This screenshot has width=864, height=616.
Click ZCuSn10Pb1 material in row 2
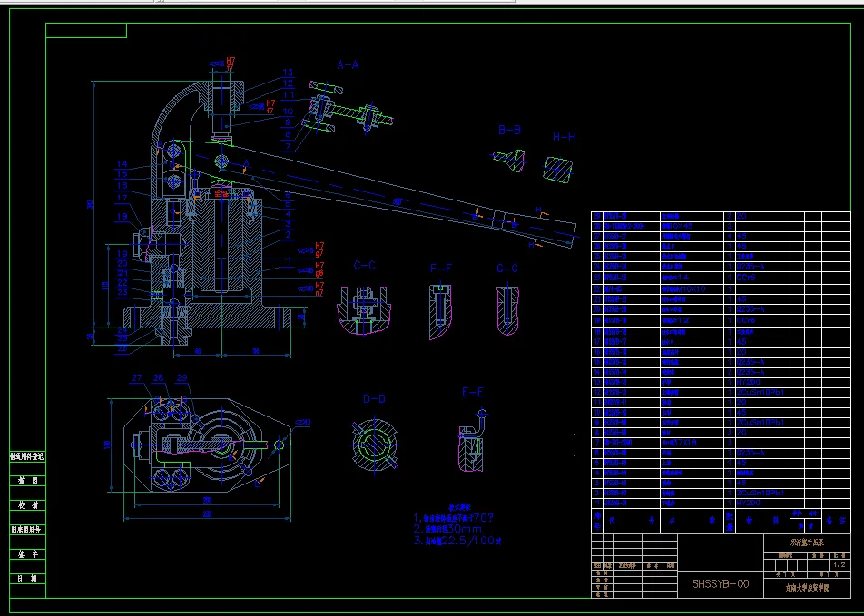tap(761, 493)
